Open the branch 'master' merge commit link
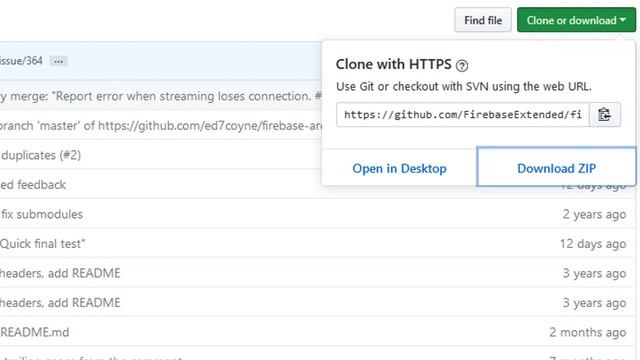This screenshot has height=360, width=640. tap(161, 126)
